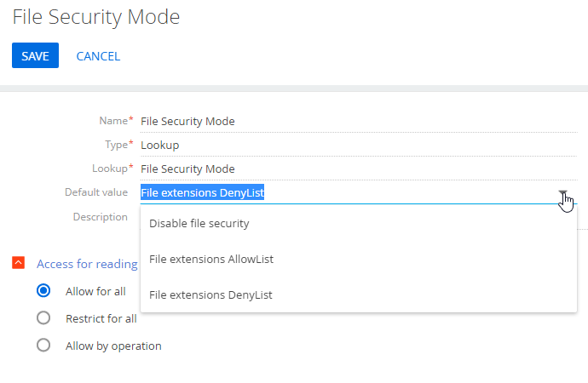This screenshot has width=588, height=383.
Task: Open the Lookup field File Security Mode
Action: (x=359, y=169)
